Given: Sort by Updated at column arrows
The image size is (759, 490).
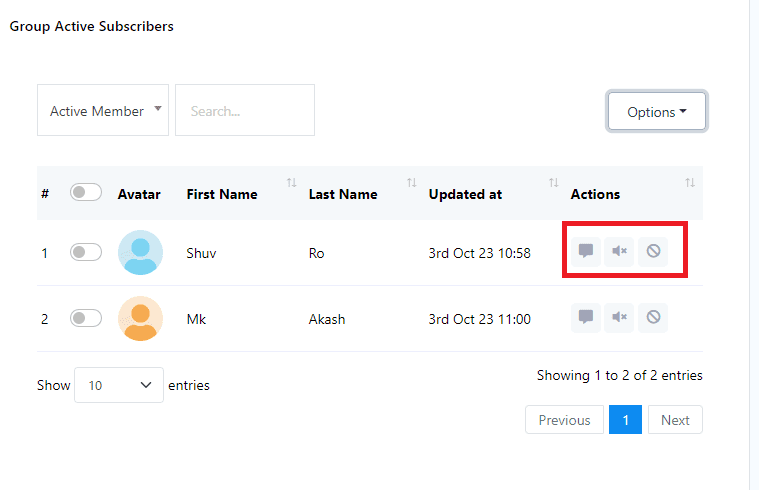Looking at the screenshot, I should [x=553, y=183].
